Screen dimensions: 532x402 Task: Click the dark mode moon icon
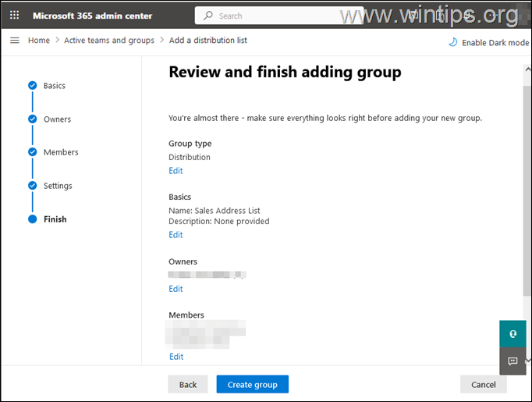tap(453, 42)
